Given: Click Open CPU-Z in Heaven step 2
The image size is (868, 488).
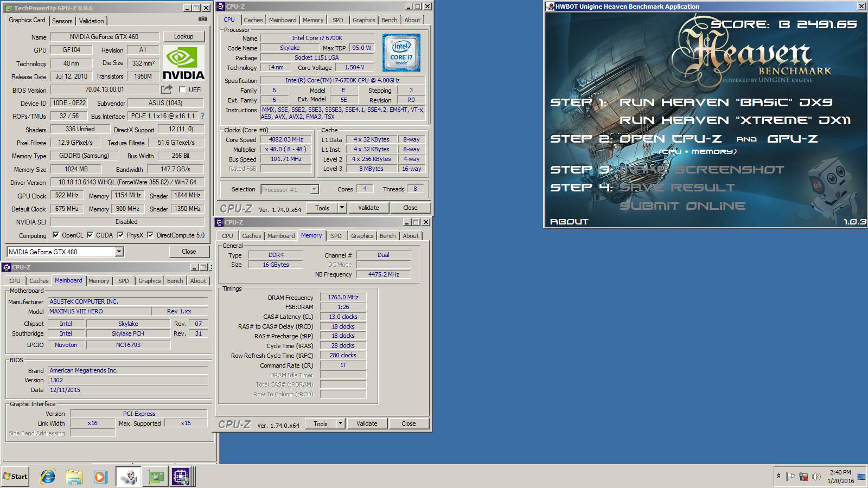Looking at the screenshot, I should coord(671,139).
